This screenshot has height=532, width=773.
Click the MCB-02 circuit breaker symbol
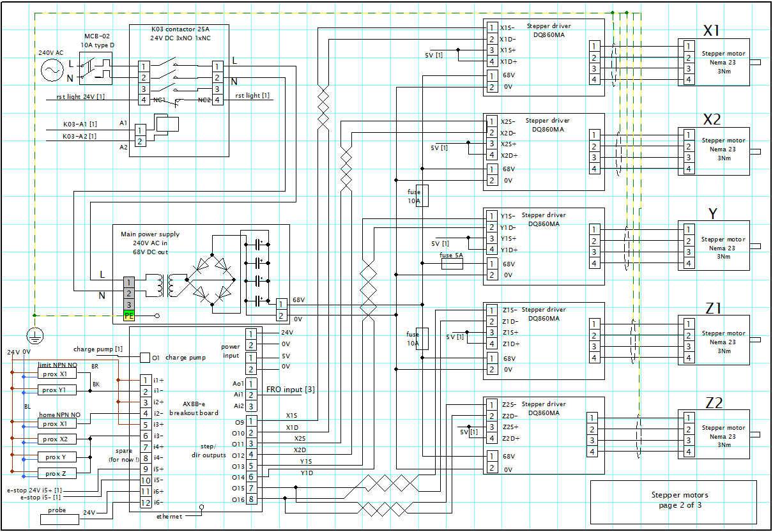pos(95,70)
